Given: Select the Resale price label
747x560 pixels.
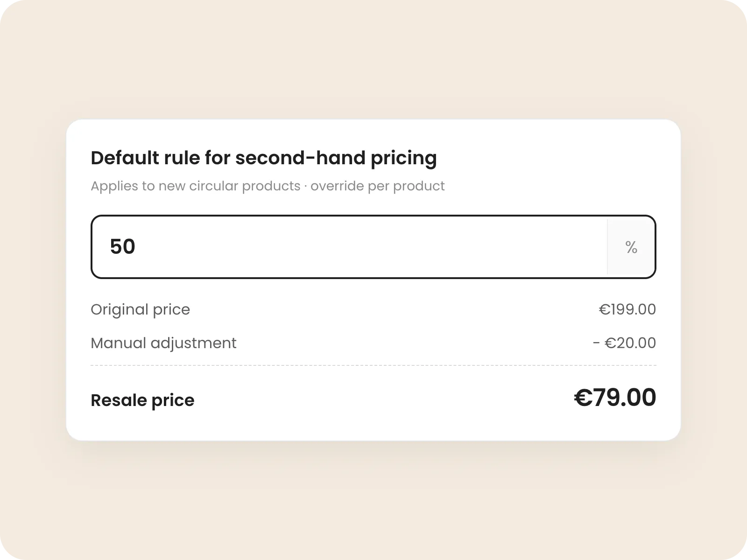Looking at the screenshot, I should [142, 400].
